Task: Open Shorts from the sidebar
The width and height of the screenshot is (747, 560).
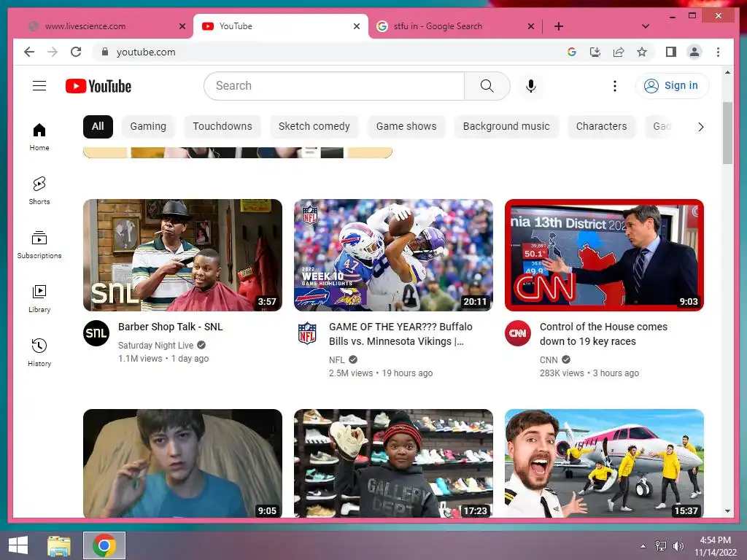Action: (x=39, y=190)
